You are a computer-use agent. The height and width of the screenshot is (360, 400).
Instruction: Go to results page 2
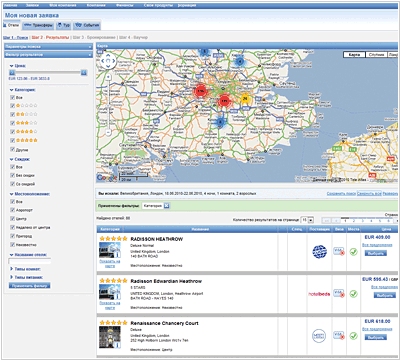[354, 220]
